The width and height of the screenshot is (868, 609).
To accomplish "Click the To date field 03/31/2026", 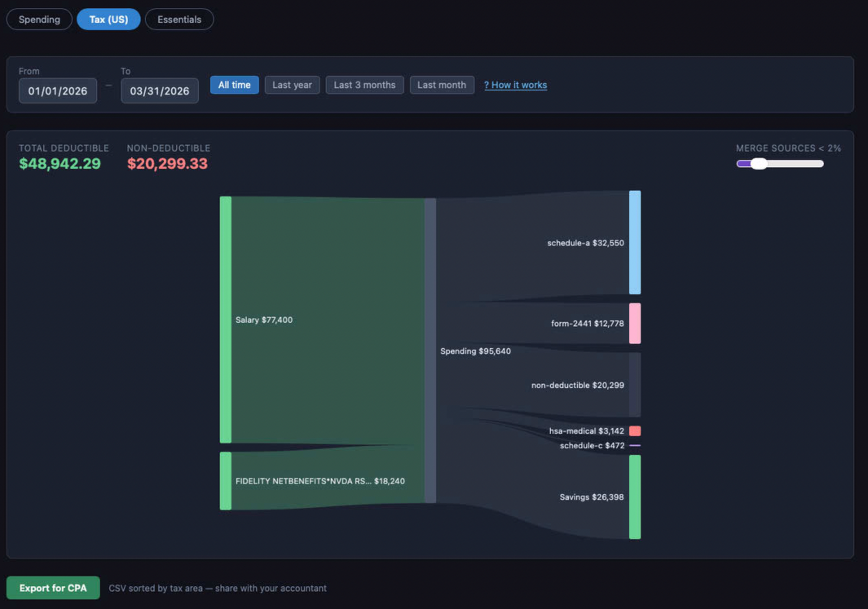I will (x=160, y=90).
